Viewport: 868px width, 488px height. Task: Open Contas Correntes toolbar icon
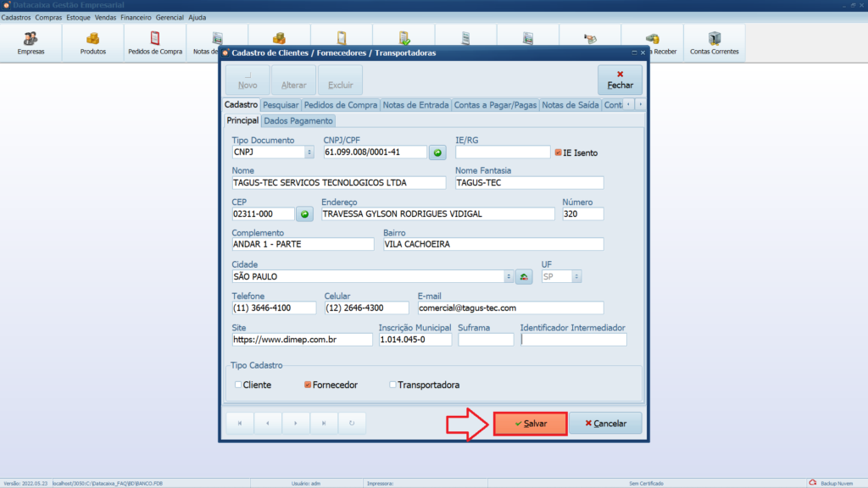(714, 43)
